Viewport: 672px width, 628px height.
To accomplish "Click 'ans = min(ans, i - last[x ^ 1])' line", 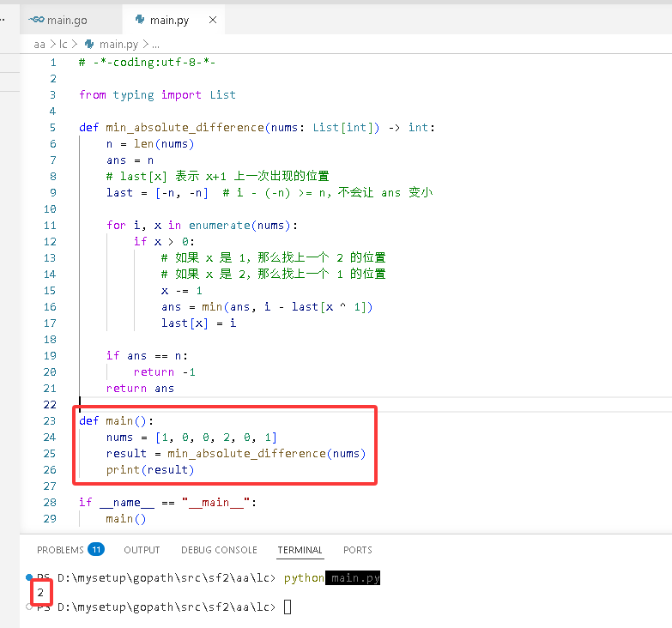I will (x=267, y=307).
